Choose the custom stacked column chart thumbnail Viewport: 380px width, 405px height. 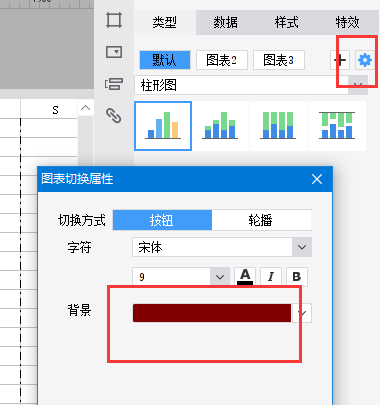(337, 126)
